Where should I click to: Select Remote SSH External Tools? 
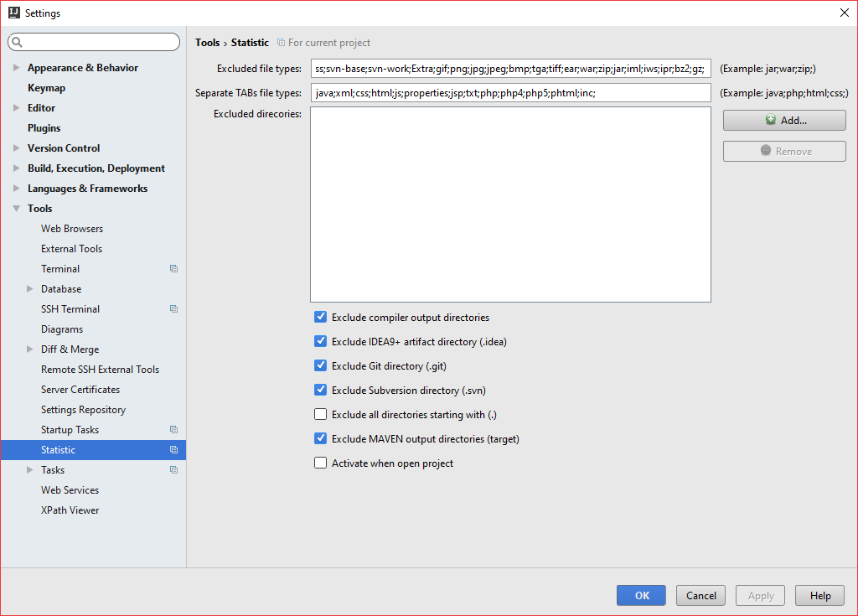pos(101,370)
